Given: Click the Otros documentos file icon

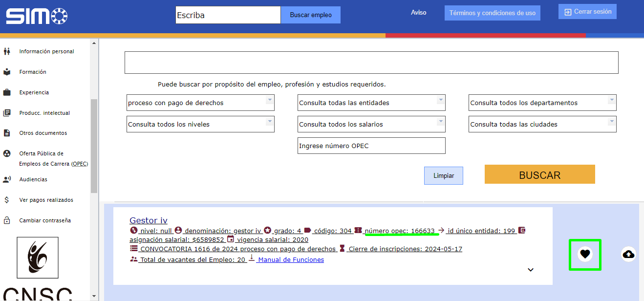Looking at the screenshot, I should pos(7,133).
